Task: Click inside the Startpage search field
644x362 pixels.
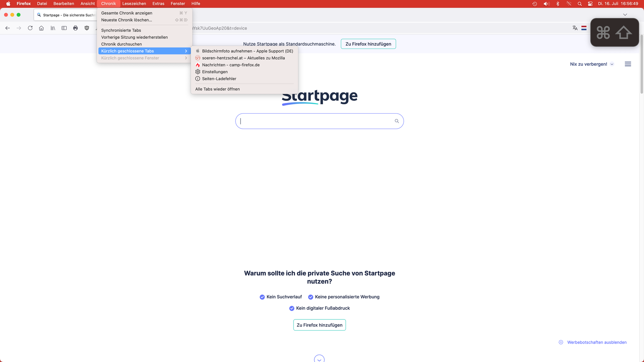Action: pos(315,121)
